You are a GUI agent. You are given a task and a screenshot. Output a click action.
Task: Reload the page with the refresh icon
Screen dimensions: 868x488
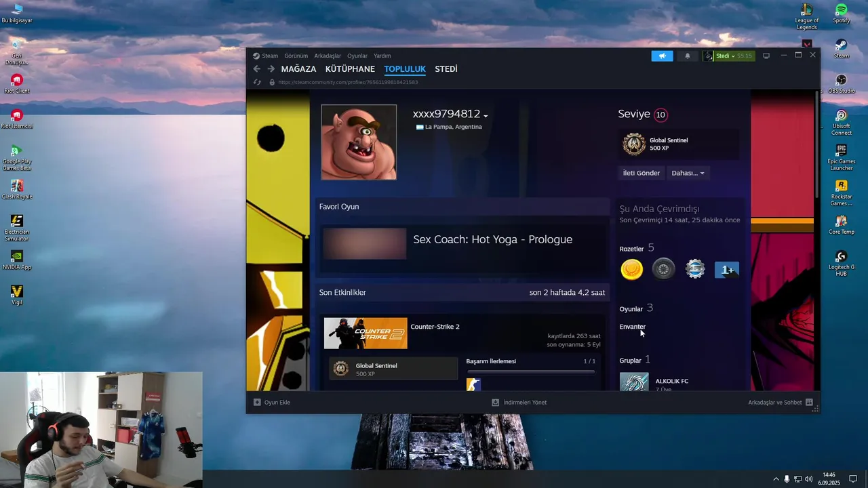257,82
